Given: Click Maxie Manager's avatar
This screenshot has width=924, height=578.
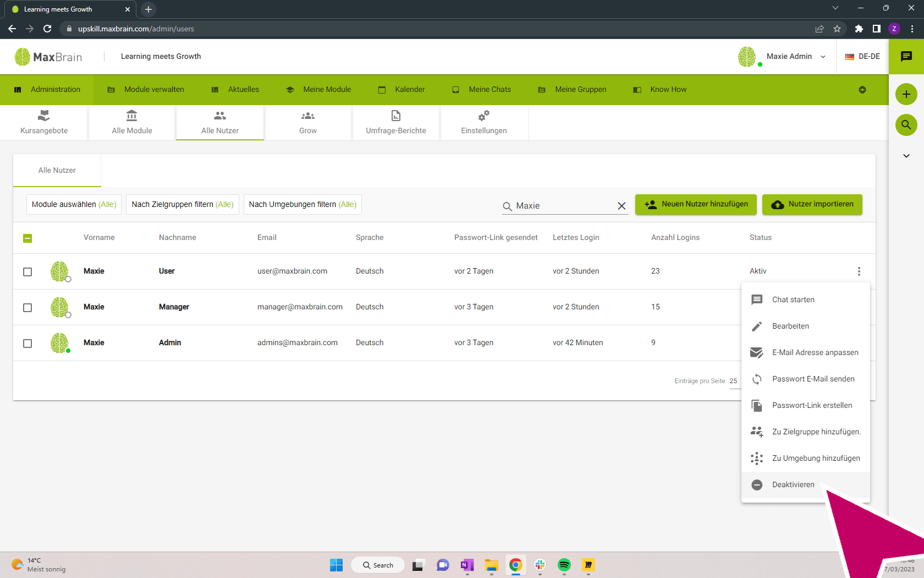Looking at the screenshot, I should 60,307.
